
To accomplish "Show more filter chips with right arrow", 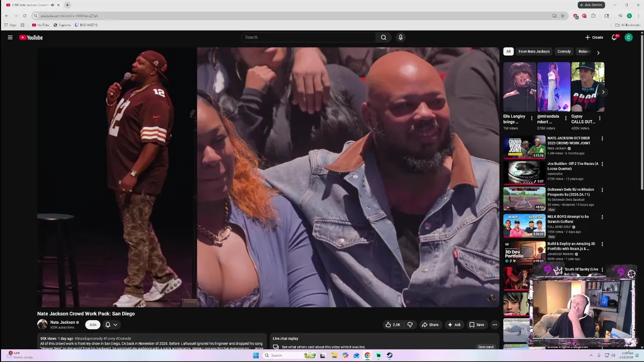I will coord(598,52).
